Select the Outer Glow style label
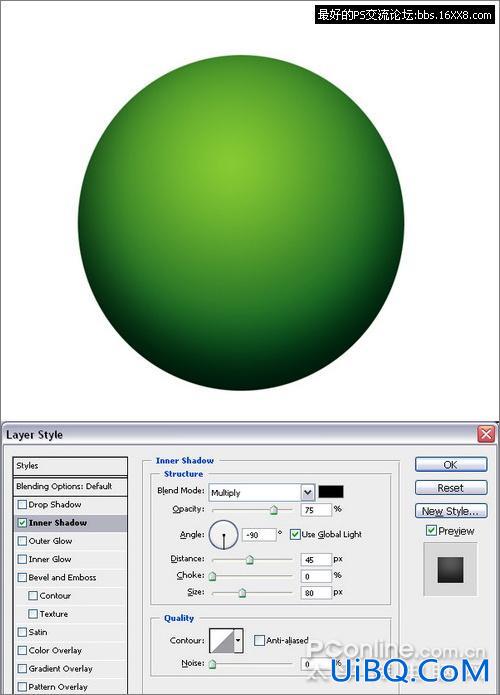This screenshot has height=695, width=500. (50, 541)
